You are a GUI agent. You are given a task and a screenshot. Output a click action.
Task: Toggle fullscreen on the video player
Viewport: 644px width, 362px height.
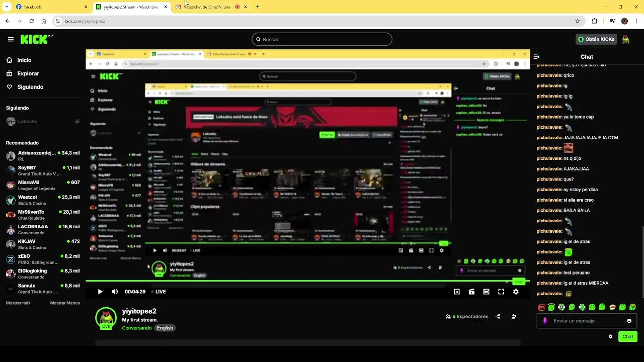pyautogui.click(x=501, y=292)
